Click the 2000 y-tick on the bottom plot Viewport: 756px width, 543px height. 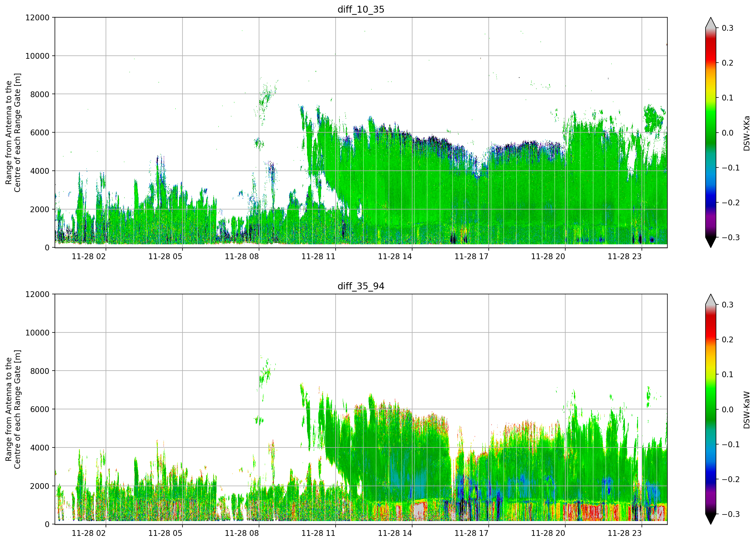40,486
